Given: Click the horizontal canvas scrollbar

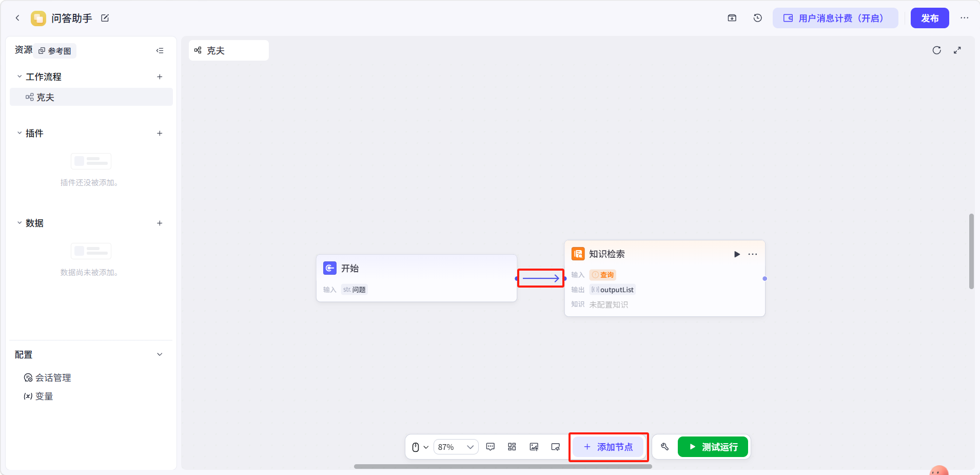Looking at the screenshot, I should 503,466.
